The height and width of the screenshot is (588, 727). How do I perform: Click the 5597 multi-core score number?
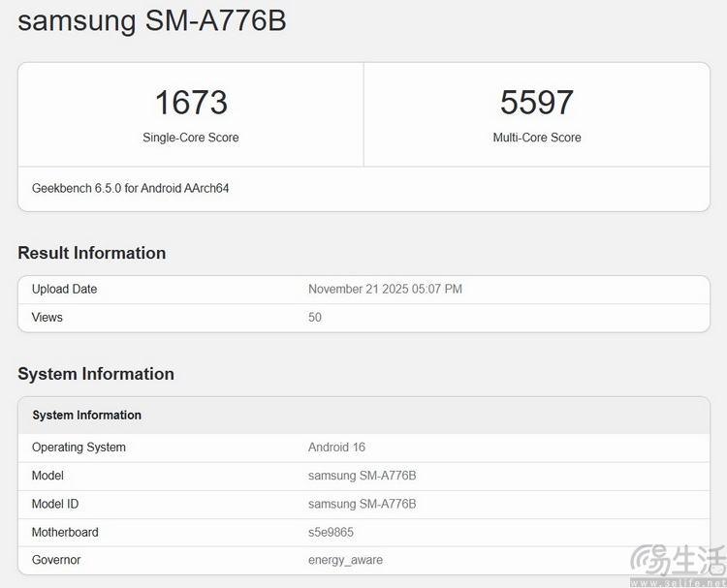[x=537, y=102]
